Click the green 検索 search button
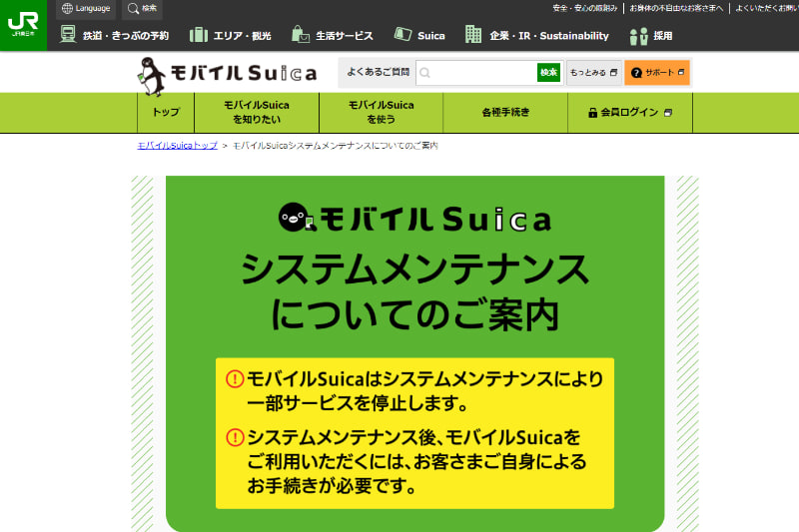 [x=548, y=72]
